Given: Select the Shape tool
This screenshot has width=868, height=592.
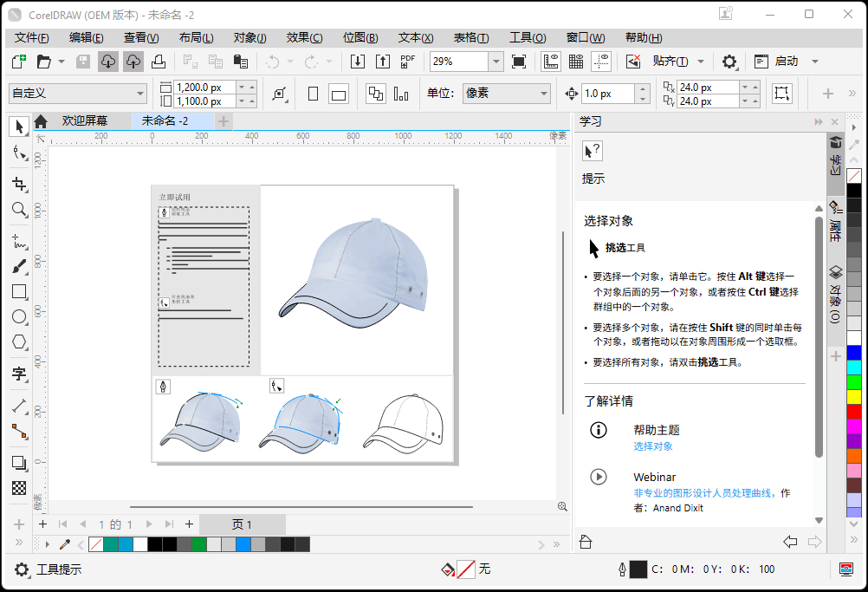Looking at the screenshot, I should tap(19, 153).
